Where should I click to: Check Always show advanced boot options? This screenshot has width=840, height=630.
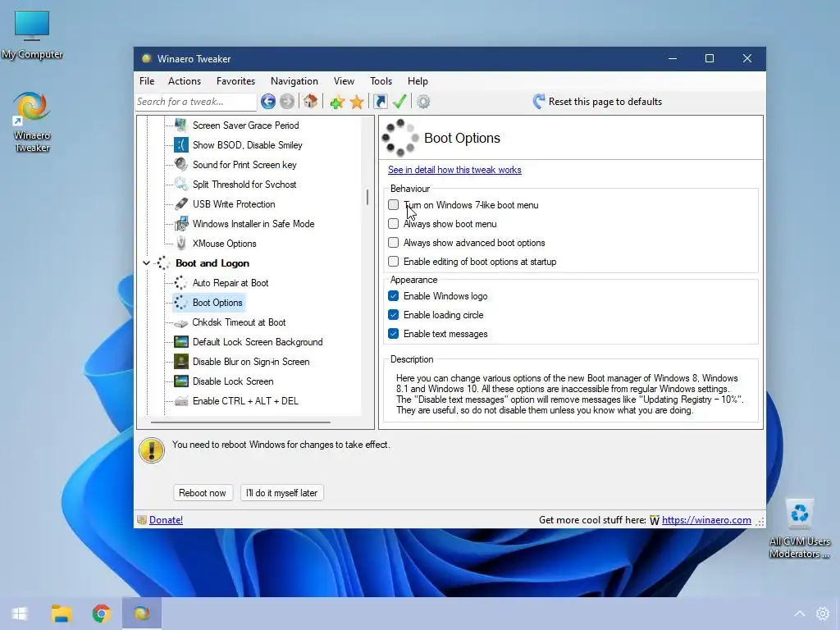click(393, 242)
